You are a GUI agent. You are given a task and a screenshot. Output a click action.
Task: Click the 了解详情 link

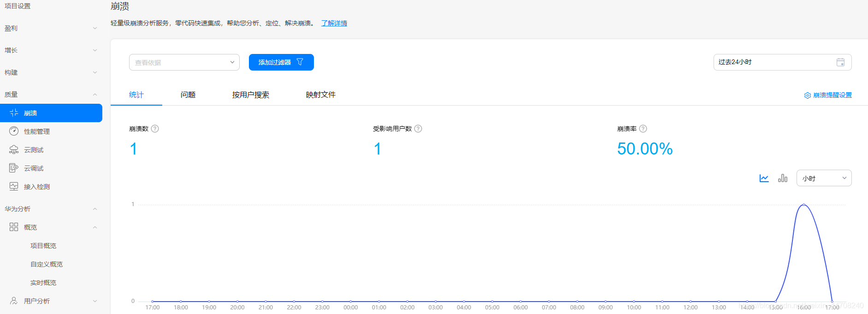[334, 23]
